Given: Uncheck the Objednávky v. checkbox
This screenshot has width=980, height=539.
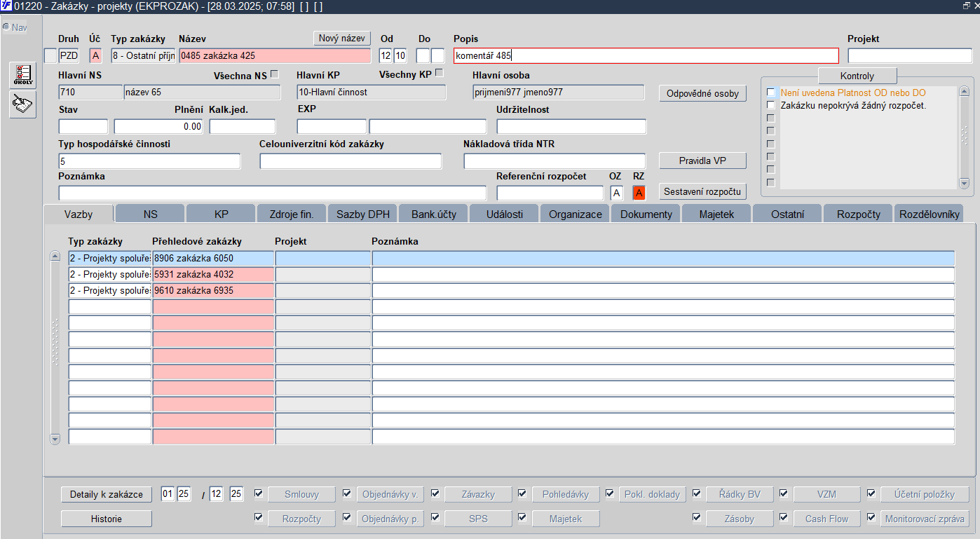Looking at the screenshot, I should [x=347, y=493].
